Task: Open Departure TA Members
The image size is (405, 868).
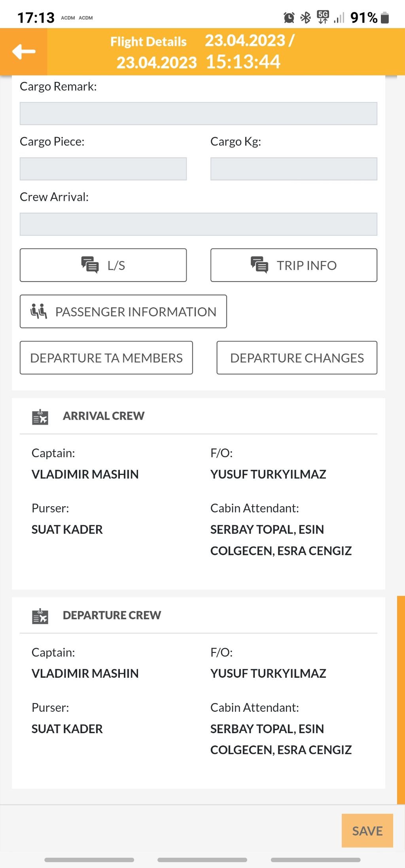Action: coord(106,357)
